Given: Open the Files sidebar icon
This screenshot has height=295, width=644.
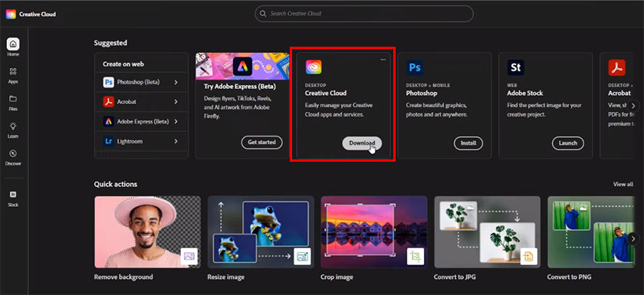Looking at the screenshot, I should 13,99.
